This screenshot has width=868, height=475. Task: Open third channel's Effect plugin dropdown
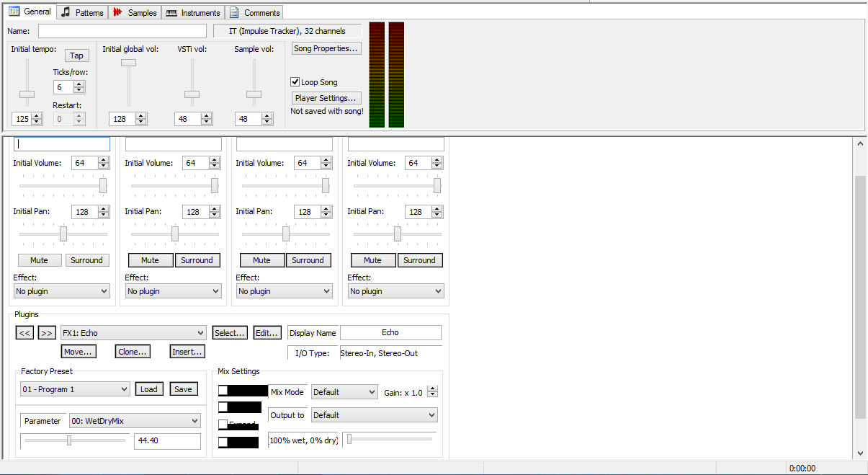point(285,291)
